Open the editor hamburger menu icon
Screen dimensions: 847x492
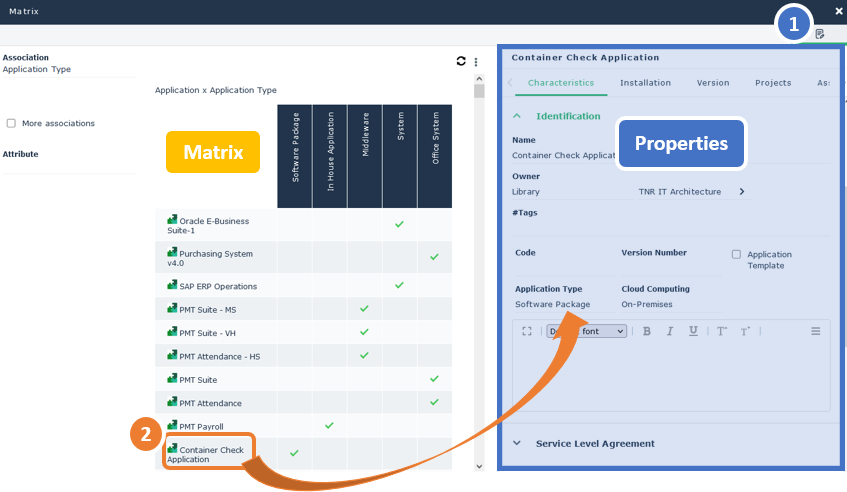[x=816, y=331]
